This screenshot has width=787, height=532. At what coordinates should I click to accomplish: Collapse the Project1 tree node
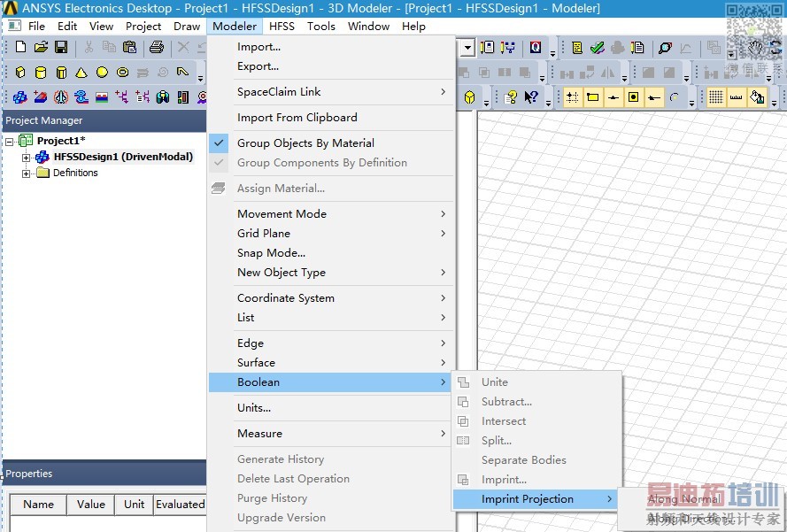pos(10,142)
